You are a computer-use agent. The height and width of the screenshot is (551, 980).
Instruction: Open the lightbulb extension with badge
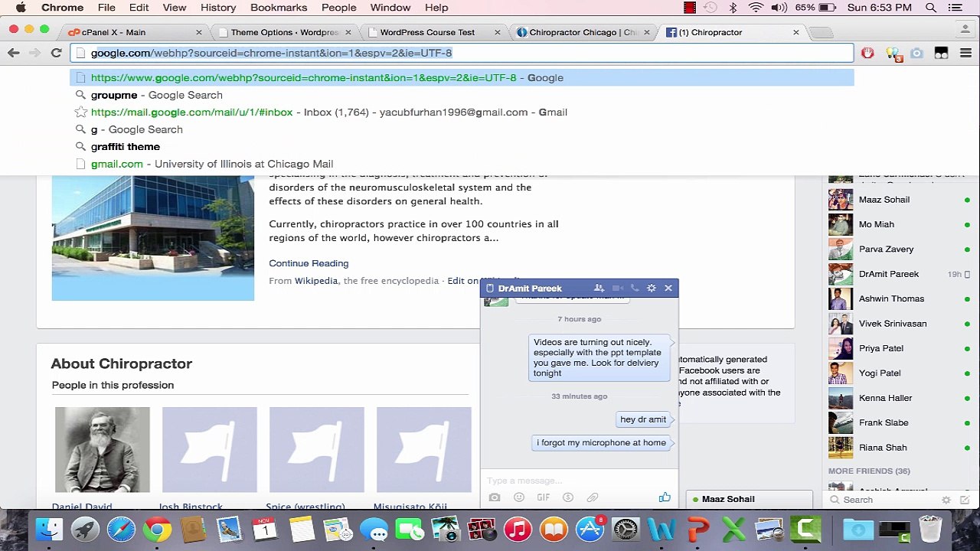point(893,53)
